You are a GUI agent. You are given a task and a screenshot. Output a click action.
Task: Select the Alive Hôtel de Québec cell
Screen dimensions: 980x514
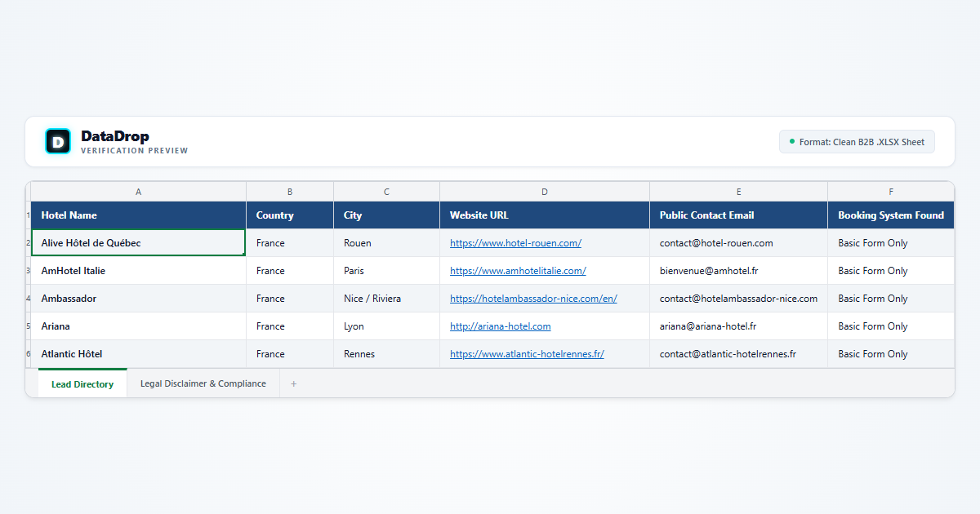click(139, 243)
